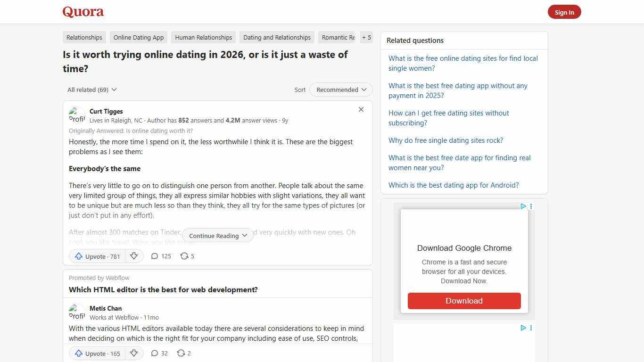
Task: Upvote the Webflow promoted answer
Action: (x=96, y=353)
